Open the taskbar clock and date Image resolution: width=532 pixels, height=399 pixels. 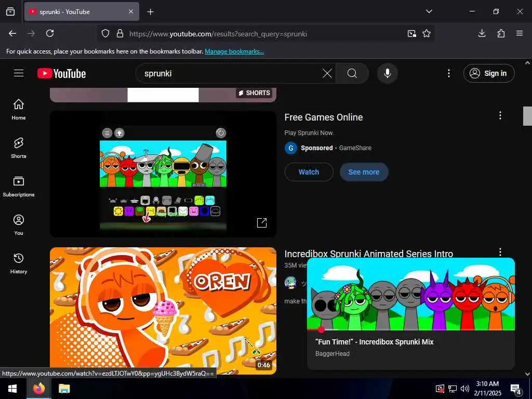[487, 389]
